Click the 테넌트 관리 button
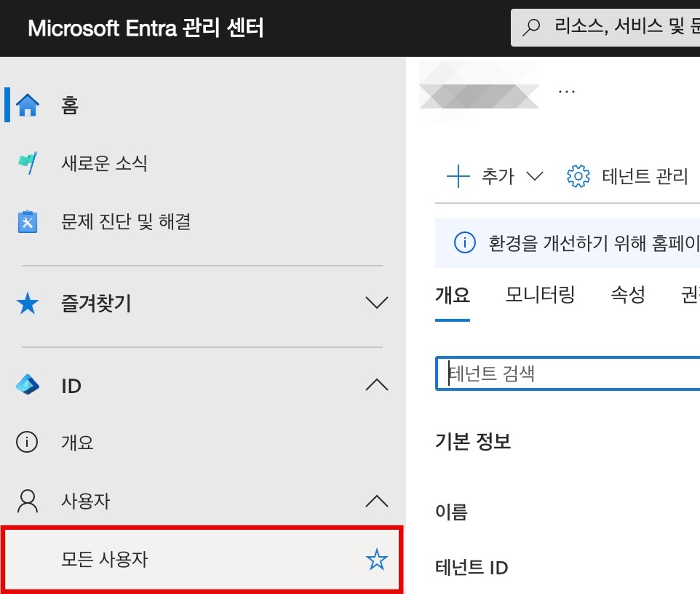The height and width of the screenshot is (594, 700). click(x=627, y=176)
